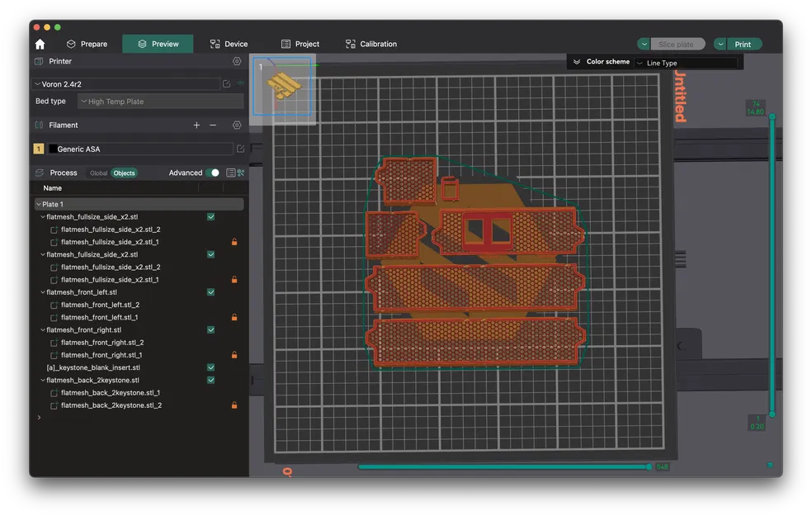Image resolution: width=812 pixels, height=516 pixels.
Task: Open the Calibration tab
Action: pos(371,44)
